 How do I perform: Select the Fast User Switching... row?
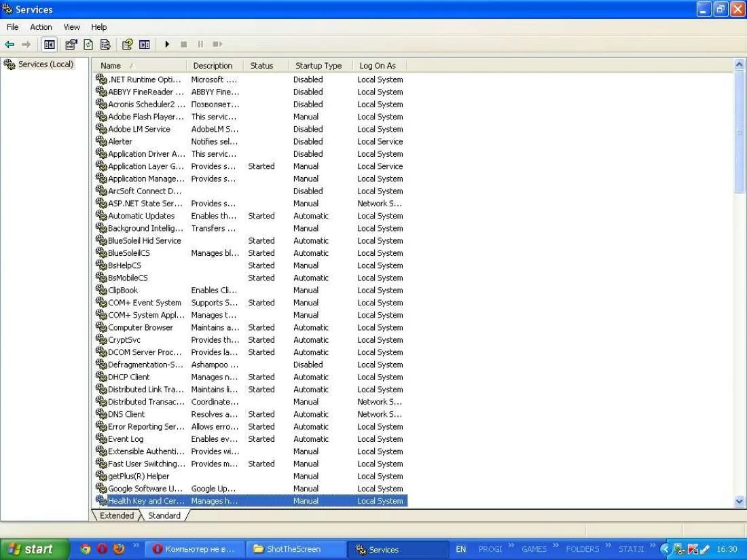tap(251, 464)
